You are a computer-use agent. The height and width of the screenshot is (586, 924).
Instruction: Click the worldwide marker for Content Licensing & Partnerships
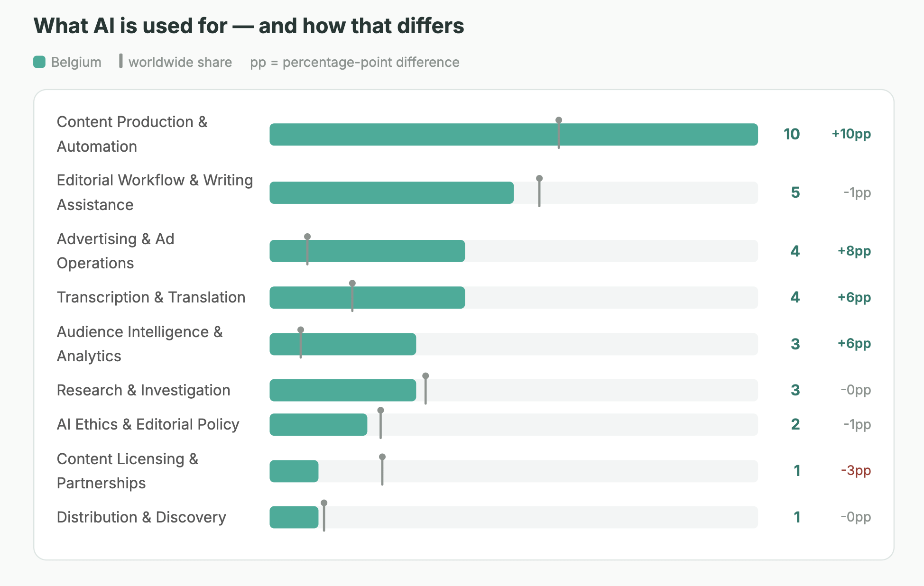pos(382,470)
